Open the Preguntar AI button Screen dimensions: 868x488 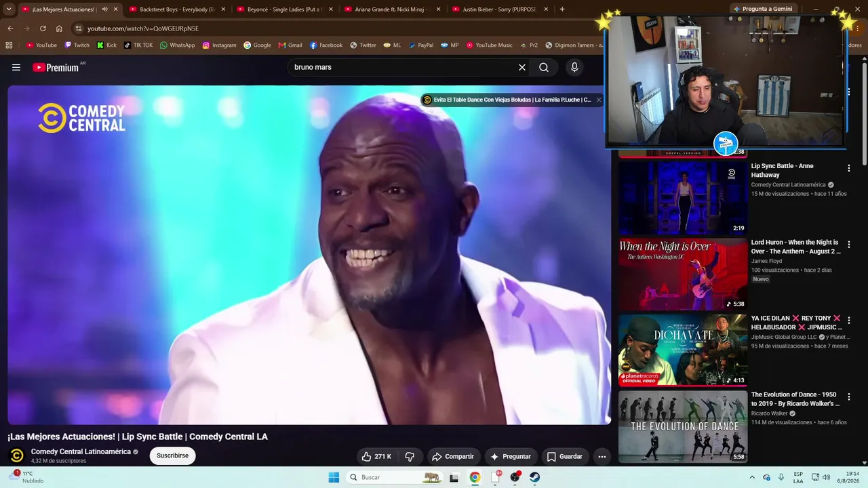(x=511, y=456)
